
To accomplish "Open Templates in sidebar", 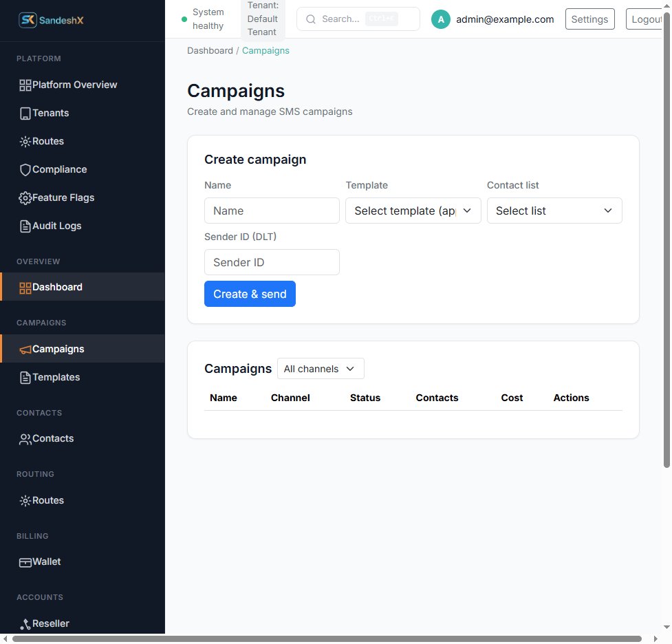I will click(x=83, y=377).
